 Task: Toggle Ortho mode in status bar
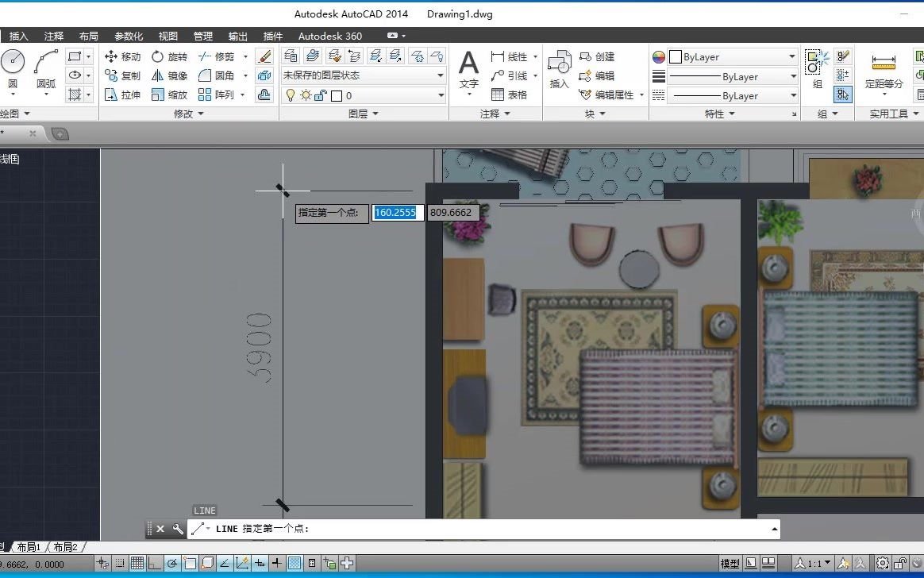tap(155, 563)
